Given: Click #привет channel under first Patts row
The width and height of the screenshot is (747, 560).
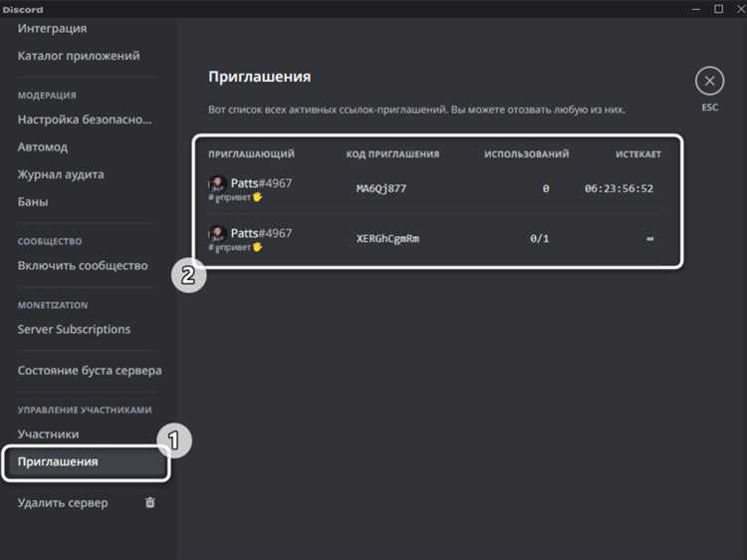Looking at the screenshot, I should click(235, 197).
